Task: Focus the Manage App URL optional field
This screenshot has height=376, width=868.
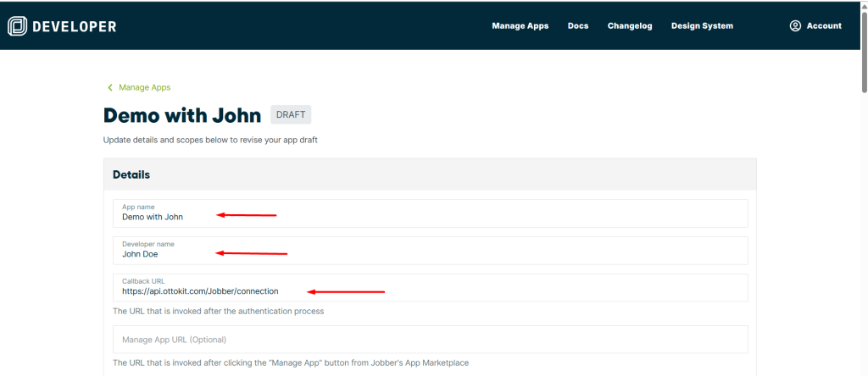Action: click(x=430, y=340)
